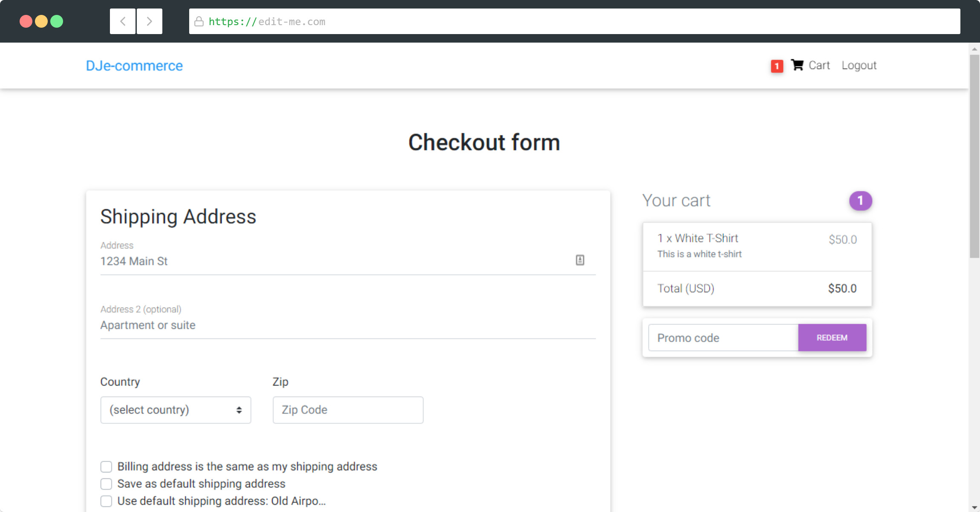Screen dimensions: 980x512
Task: Click the purple cart item count badge
Action: [860, 201]
